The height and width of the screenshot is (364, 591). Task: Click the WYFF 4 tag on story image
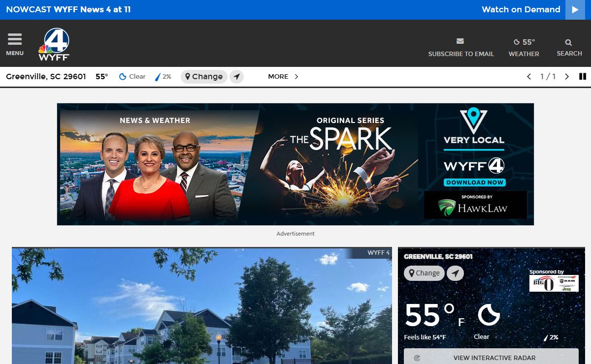[378, 253]
